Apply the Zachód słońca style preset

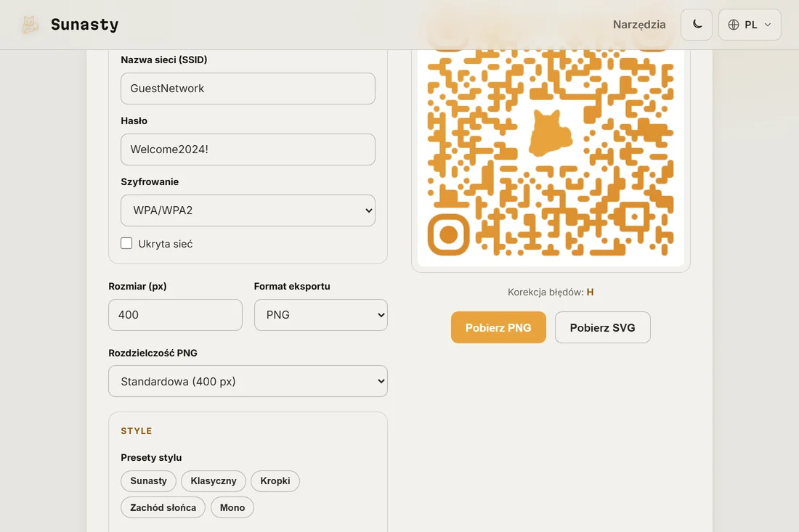[x=163, y=507]
